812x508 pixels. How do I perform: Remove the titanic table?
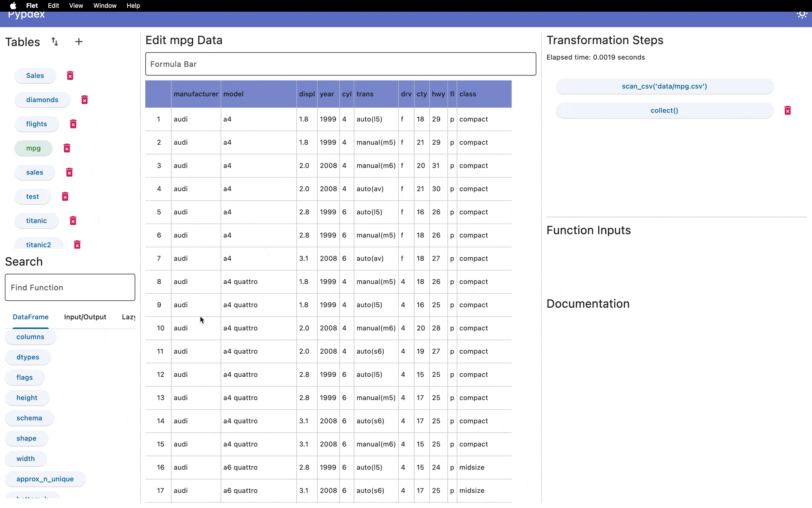pos(73,221)
